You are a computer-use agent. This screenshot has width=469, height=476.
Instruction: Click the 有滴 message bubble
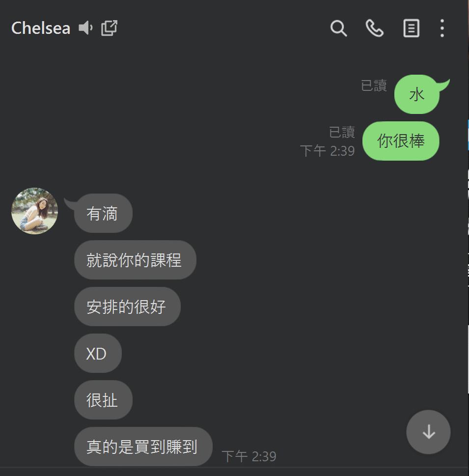103,213
